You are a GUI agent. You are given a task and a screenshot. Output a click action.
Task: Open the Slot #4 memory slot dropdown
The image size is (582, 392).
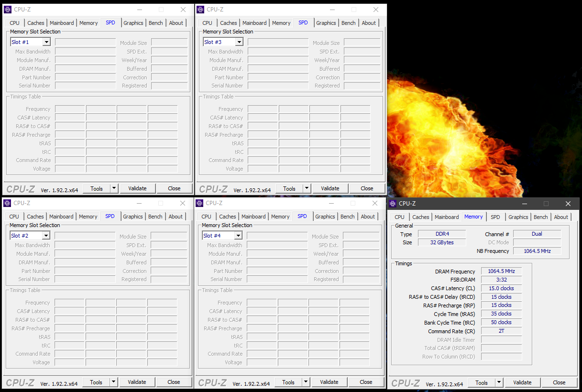tap(238, 236)
